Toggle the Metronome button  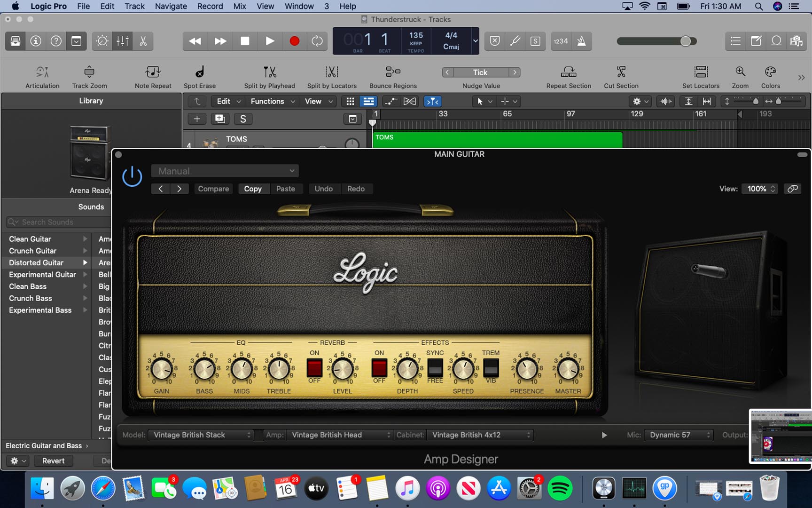point(581,41)
